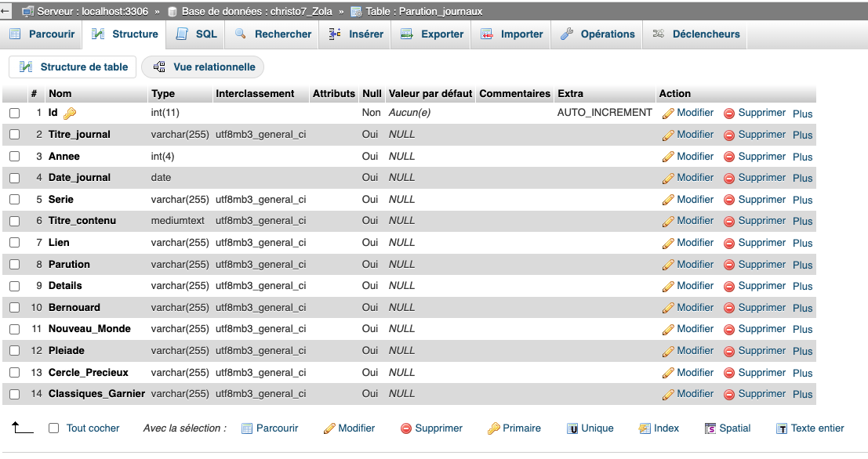The height and width of the screenshot is (459, 868).
Task: Expand Plus options for the Id column
Action: [x=802, y=113]
